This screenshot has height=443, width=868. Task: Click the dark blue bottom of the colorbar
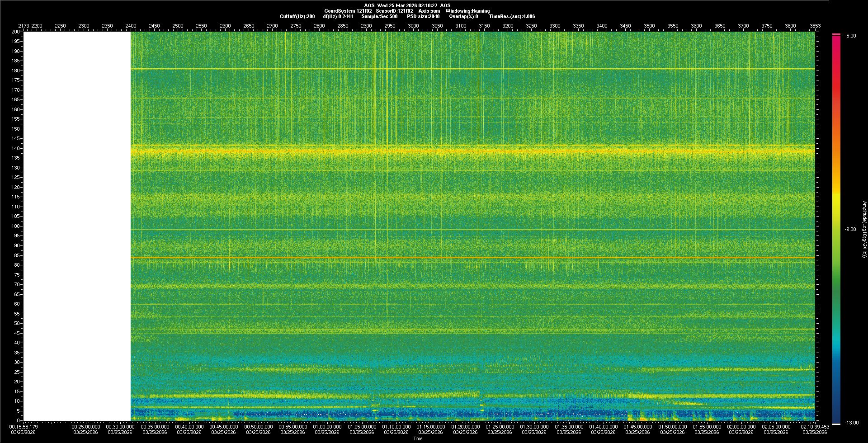click(x=836, y=418)
